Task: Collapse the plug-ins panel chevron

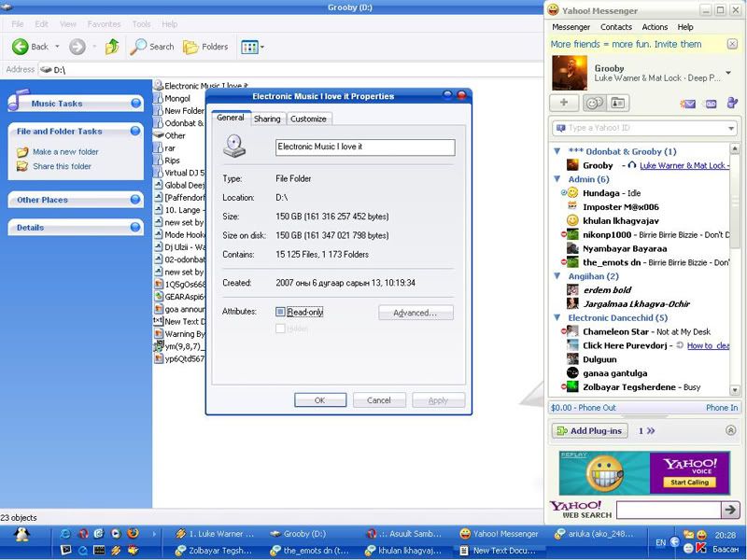Action: (730, 430)
